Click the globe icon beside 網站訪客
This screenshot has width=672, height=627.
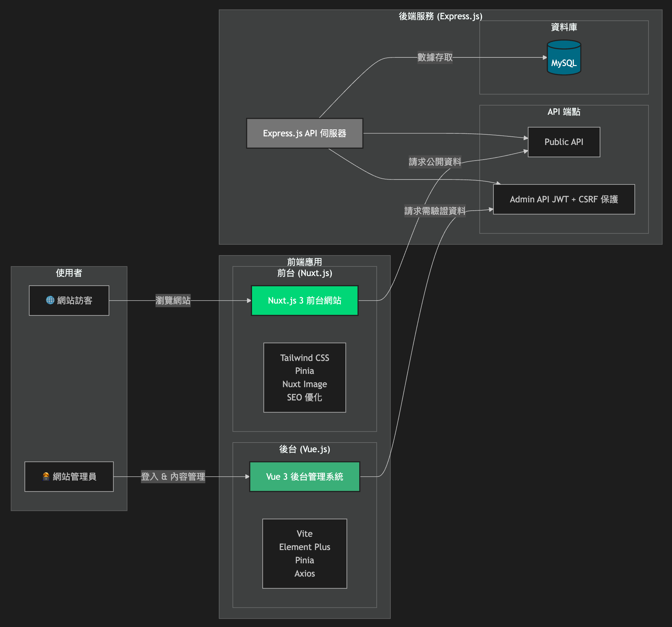point(50,300)
